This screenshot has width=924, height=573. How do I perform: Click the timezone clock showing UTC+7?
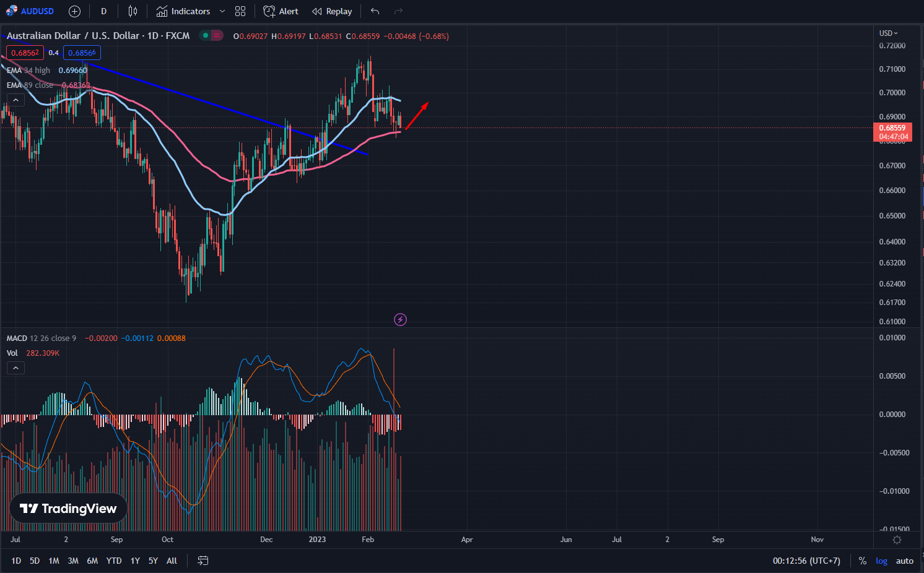tap(806, 561)
